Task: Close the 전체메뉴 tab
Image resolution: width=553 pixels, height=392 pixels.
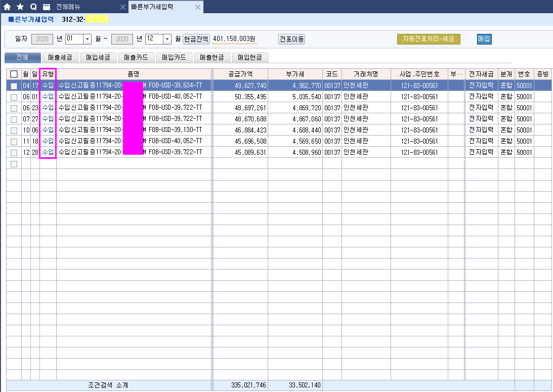Action: (122, 7)
